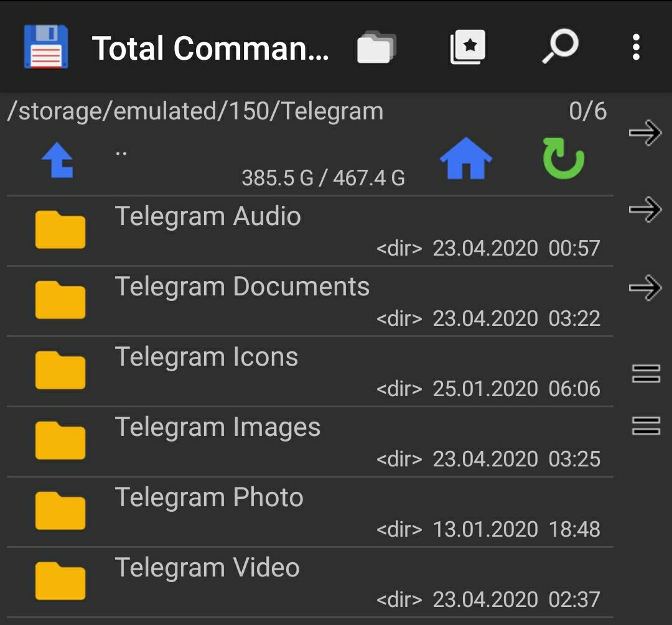Open the Telegram Video folder
672x625 pixels.
pyautogui.click(x=207, y=568)
